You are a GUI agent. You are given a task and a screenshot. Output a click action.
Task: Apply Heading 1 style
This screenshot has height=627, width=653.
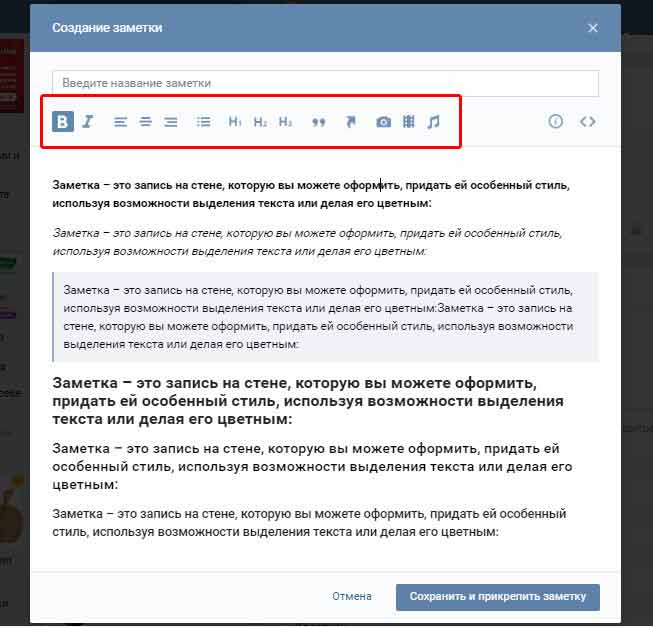(235, 122)
